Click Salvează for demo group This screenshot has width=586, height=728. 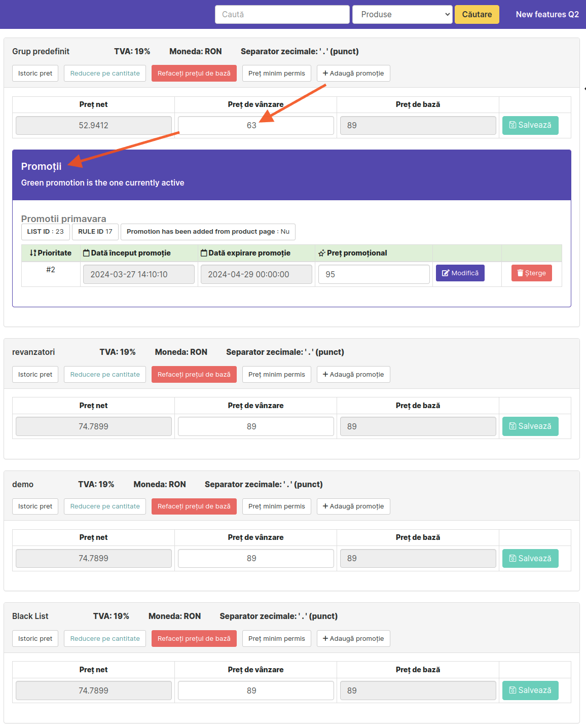(x=530, y=558)
